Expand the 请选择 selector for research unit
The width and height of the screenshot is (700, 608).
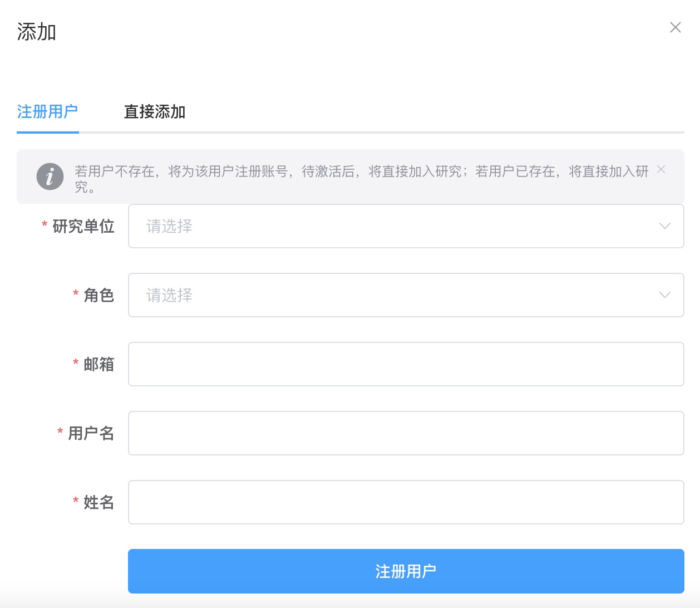pos(169,226)
